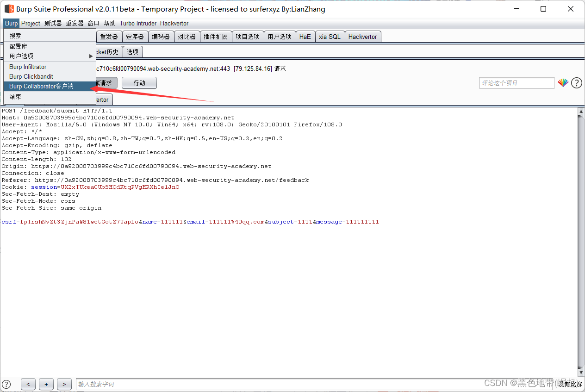Image resolution: width=585 pixels, height=392 pixels.
Task: Switch to the 编码器 tab
Action: tap(161, 37)
